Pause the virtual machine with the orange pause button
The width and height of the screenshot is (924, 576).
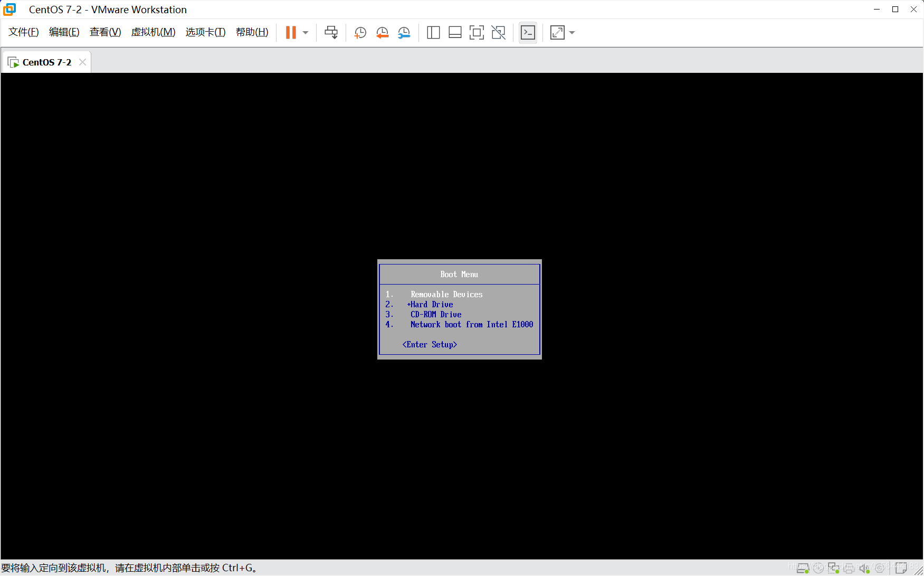click(291, 33)
